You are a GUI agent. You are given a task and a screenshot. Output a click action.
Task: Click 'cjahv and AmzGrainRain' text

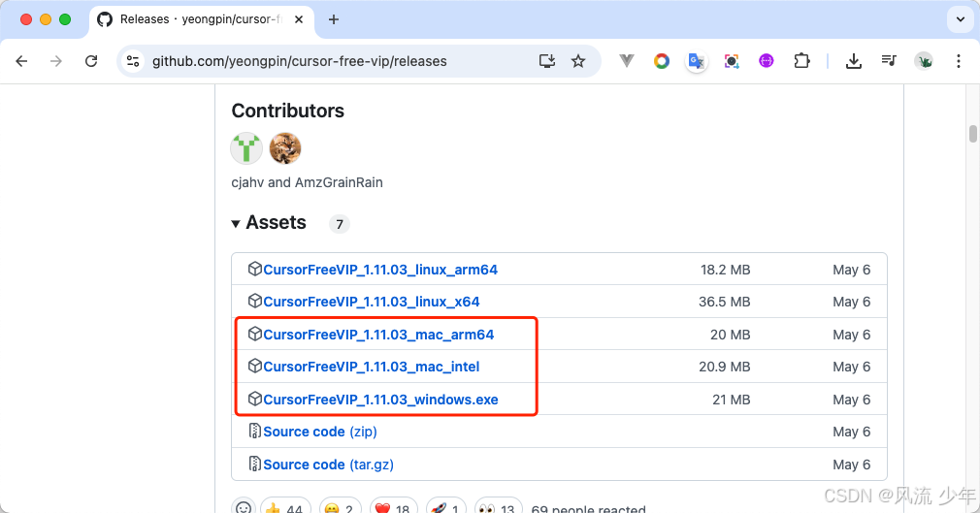307,182
